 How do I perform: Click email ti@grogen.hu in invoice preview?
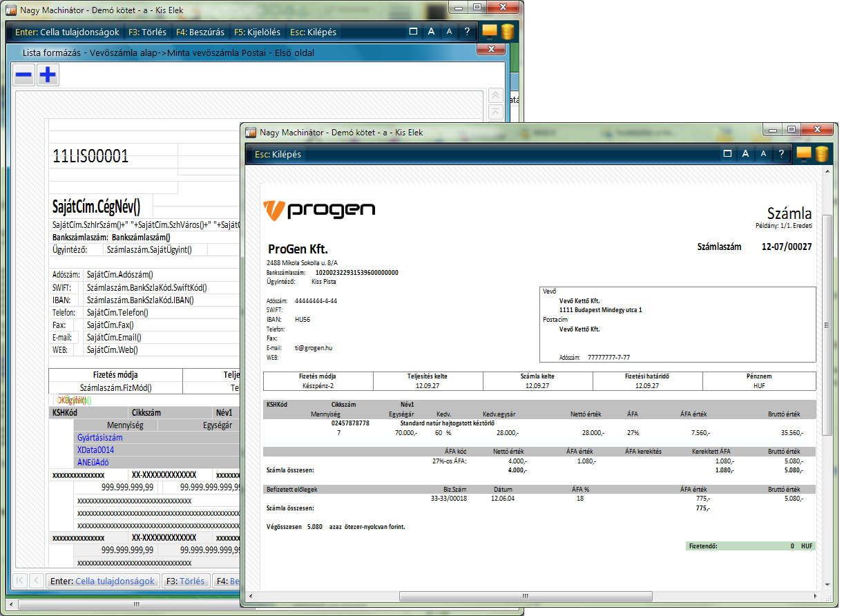coord(314,348)
